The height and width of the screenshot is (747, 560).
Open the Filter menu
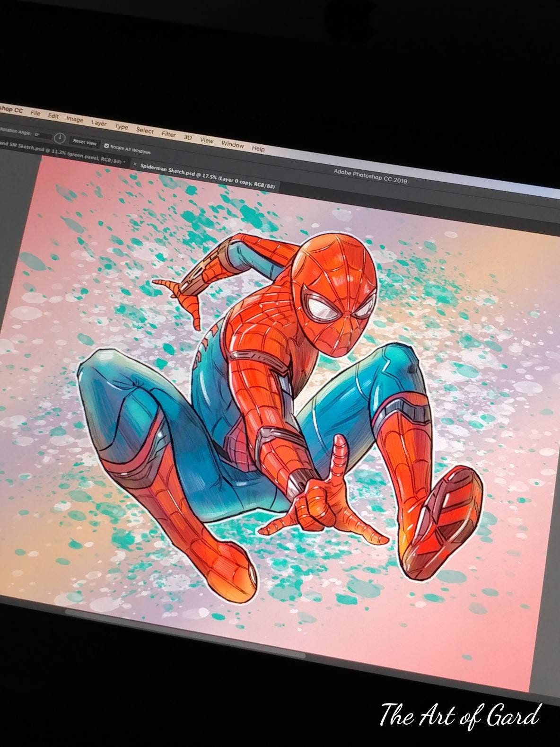[169, 134]
